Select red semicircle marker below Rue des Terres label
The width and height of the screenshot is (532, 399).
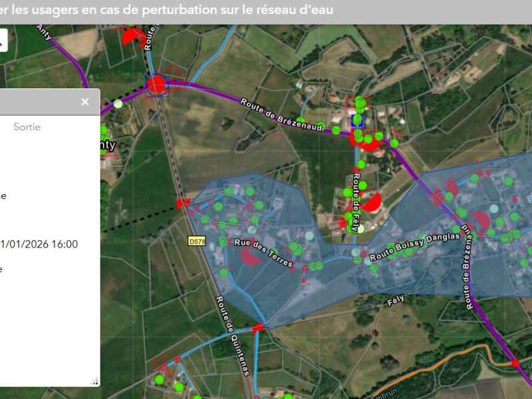pos(251,257)
